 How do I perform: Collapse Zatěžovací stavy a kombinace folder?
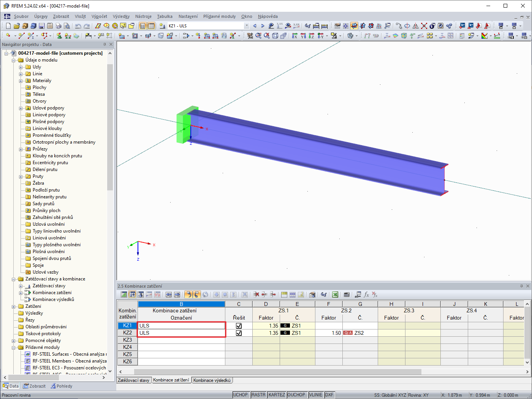[14, 279]
